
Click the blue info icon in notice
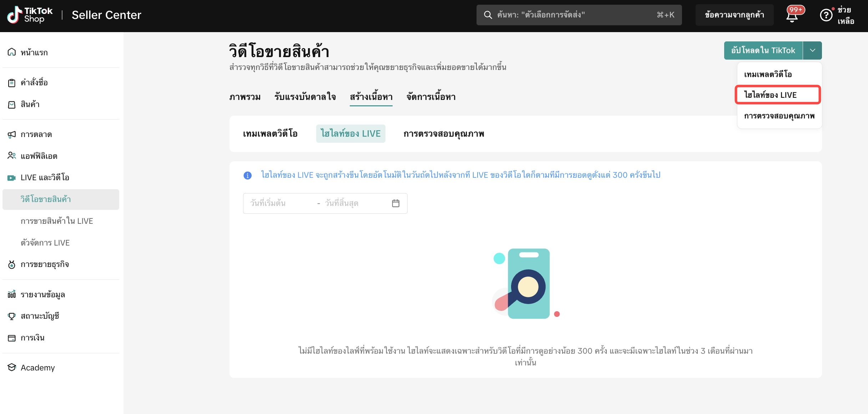247,176
